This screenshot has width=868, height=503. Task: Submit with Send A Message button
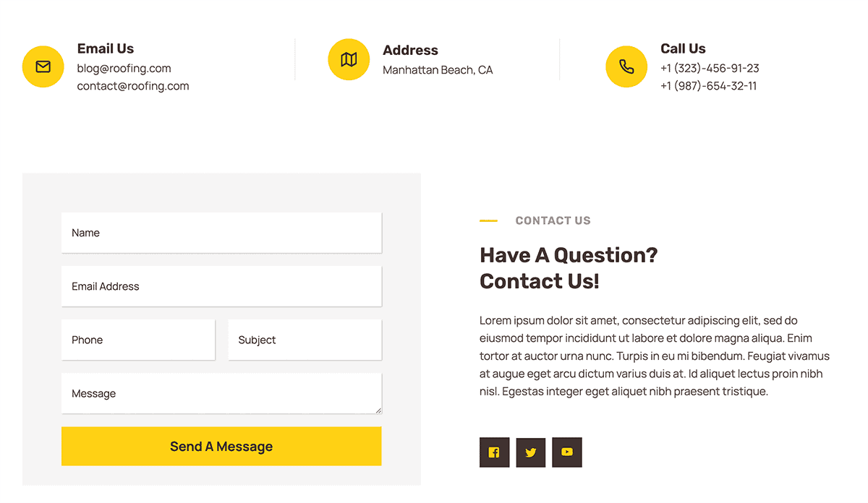click(221, 447)
